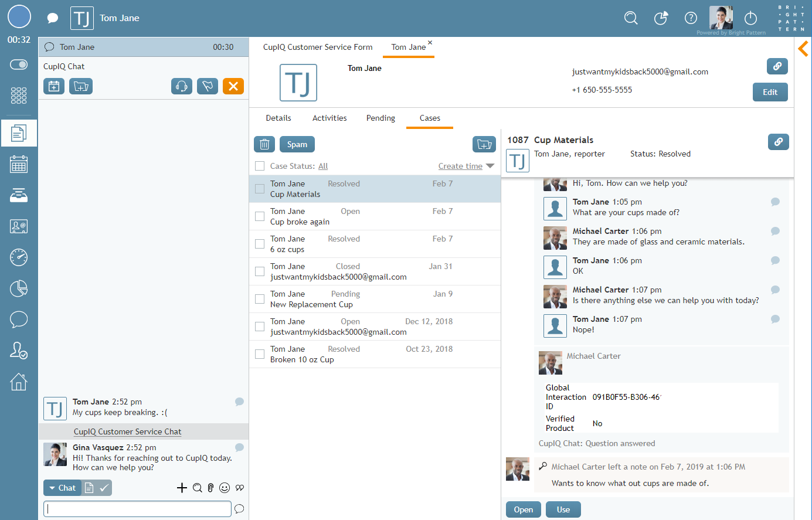Image resolution: width=812 pixels, height=520 pixels.
Task: Select the Tom Jane active chat item
Action: (x=144, y=47)
